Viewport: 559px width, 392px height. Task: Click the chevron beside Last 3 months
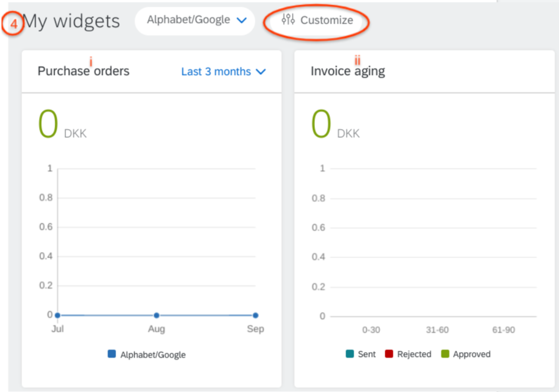[261, 72]
